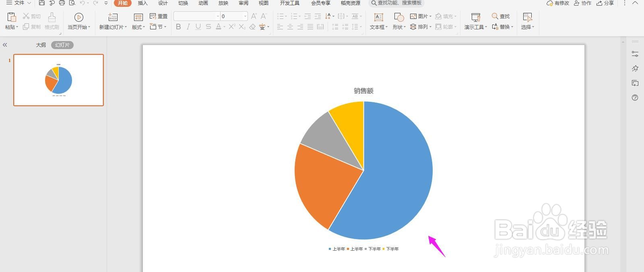Expand the Section (节) dropdown
Image resolution: width=644 pixels, height=272 pixels.
click(x=158, y=27)
